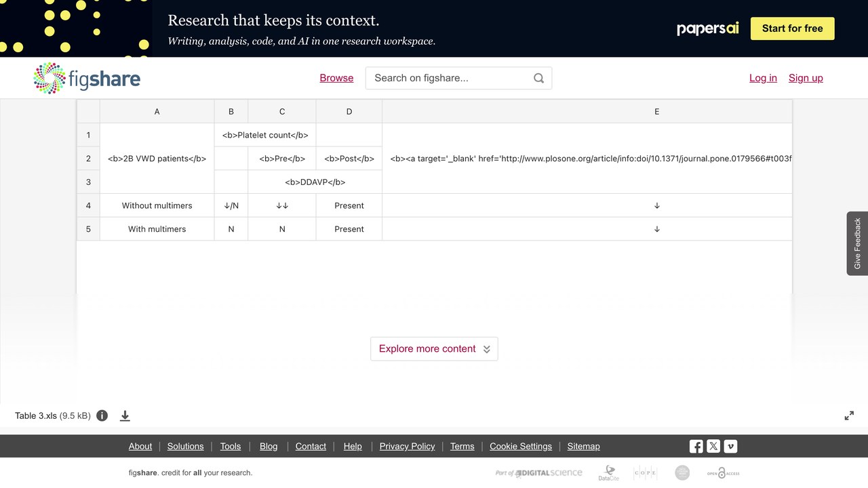Click the Log in link
Image resolution: width=868 pixels, height=488 pixels.
[x=763, y=78]
